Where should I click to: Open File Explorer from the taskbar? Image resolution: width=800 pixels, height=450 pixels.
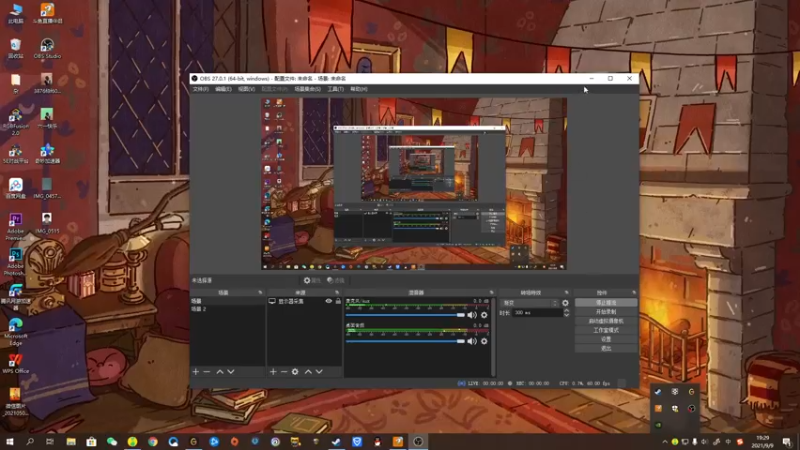pyautogui.click(x=71, y=441)
